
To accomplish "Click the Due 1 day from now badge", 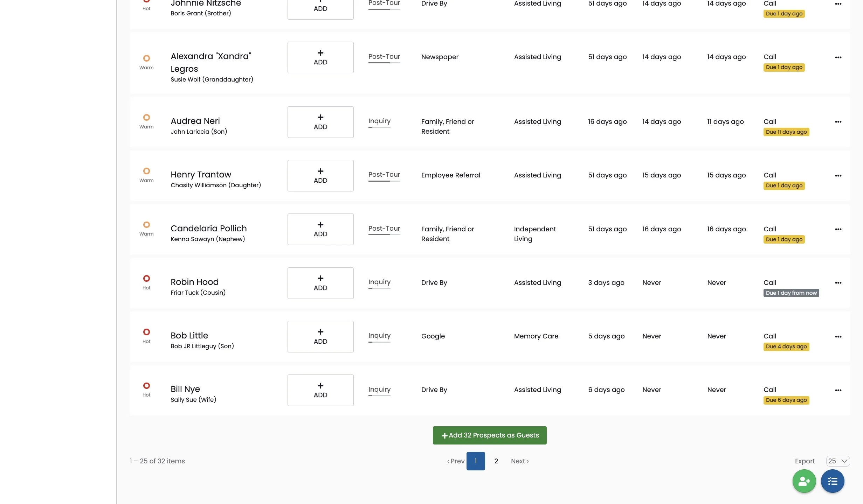I will coord(791,293).
